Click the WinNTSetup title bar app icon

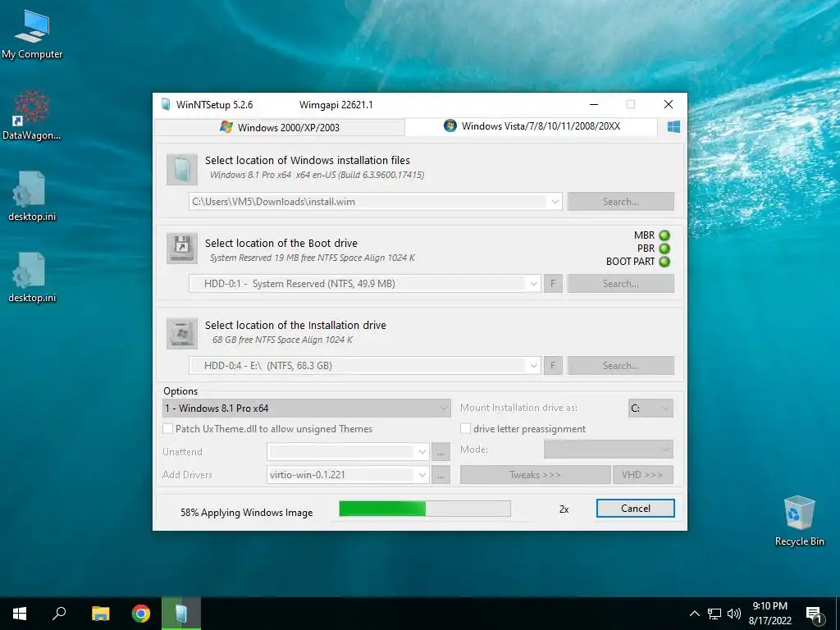point(166,104)
